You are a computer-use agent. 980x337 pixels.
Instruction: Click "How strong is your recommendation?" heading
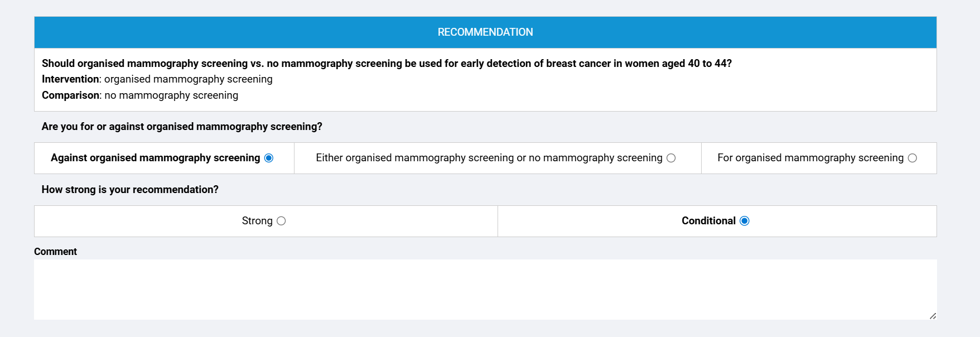click(x=130, y=190)
